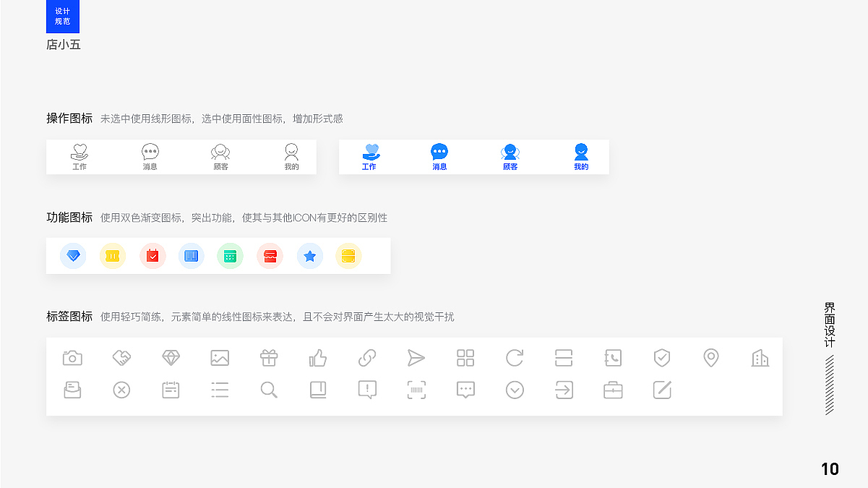Screen dimensions: 868x488
Task: Select the gray outline calendar note icon
Action: (x=171, y=390)
